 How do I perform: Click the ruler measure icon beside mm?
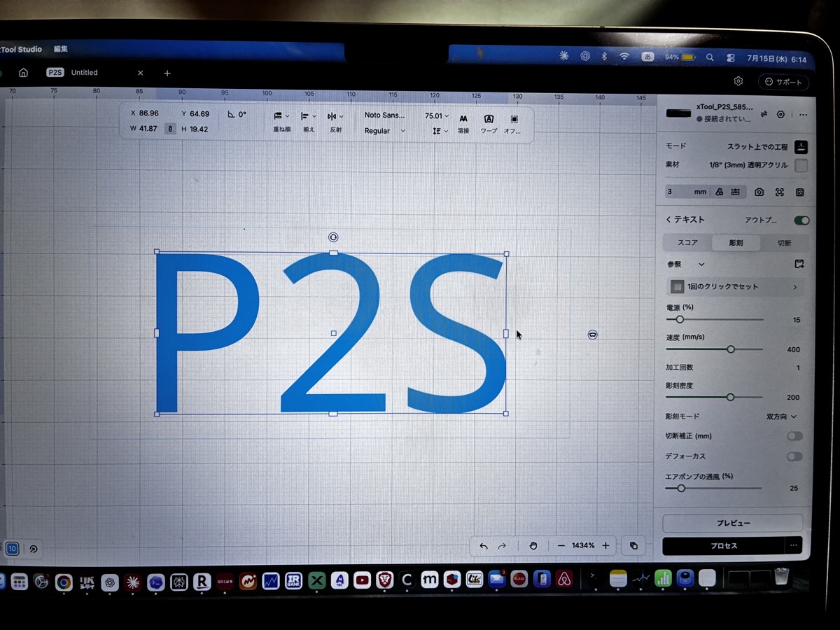736,192
